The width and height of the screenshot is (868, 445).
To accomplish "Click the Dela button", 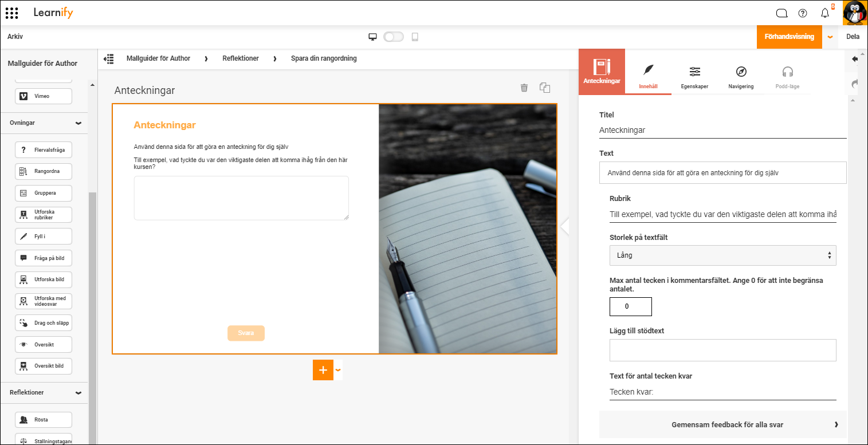I will pos(853,37).
